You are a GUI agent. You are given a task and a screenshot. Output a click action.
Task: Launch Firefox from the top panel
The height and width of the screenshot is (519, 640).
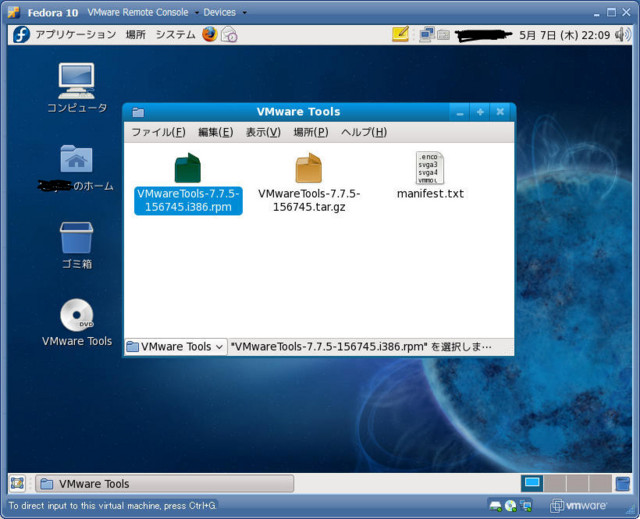(x=210, y=34)
